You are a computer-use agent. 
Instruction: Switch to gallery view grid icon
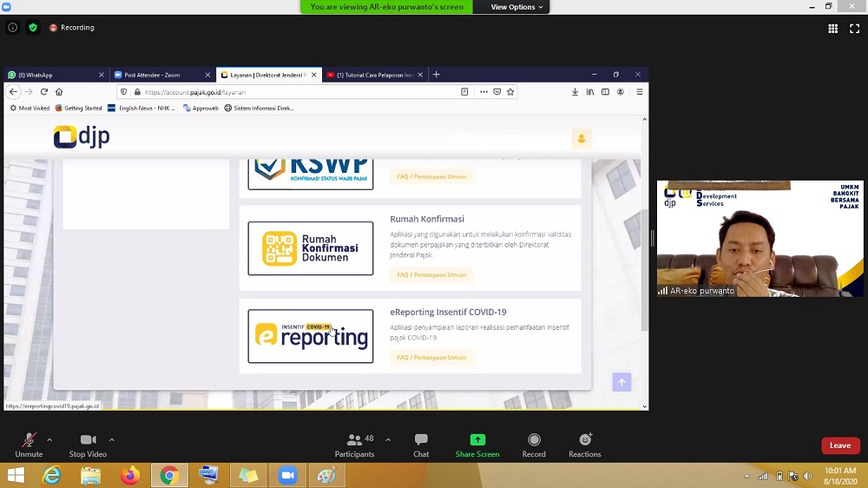coord(832,29)
